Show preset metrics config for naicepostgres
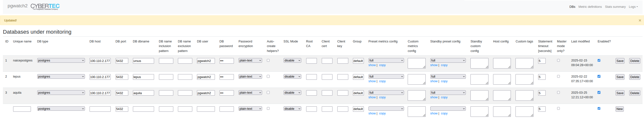Image resolution: width=644 pixels, height=120 pixels. [372, 65]
